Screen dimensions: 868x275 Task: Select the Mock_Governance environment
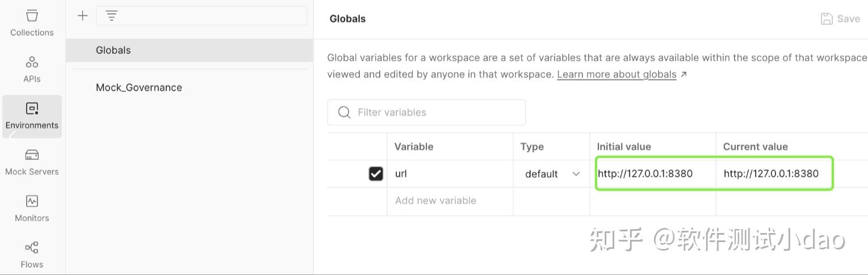(139, 87)
